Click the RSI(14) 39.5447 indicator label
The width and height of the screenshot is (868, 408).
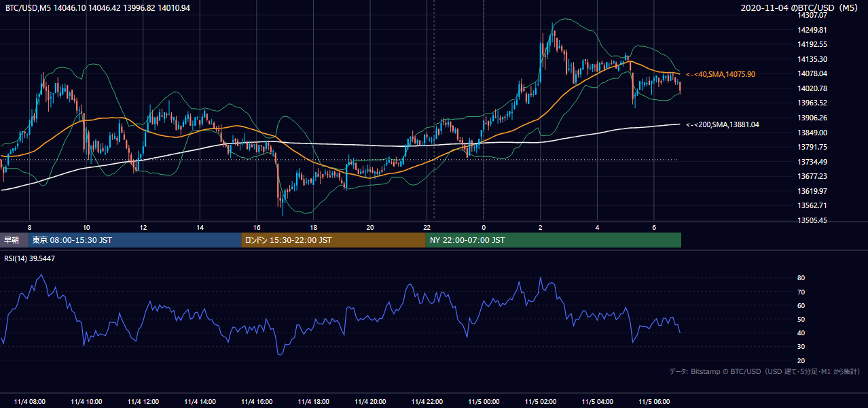point(30,258)
